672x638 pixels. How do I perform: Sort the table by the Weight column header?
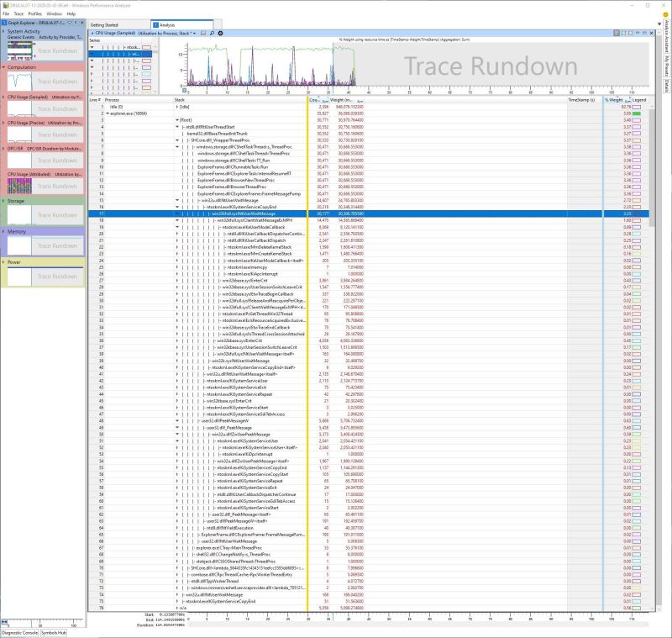point(334,98)
